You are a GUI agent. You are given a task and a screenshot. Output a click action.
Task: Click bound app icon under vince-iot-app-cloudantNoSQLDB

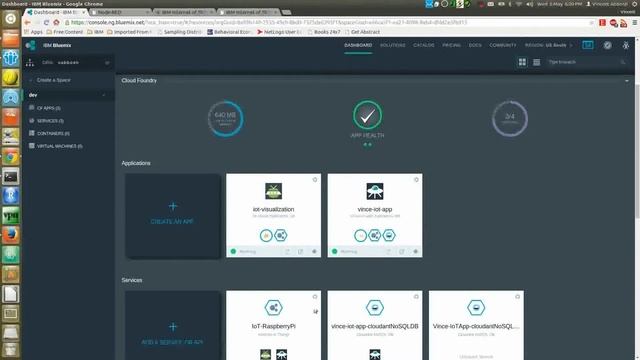pyautogui.click(x=375, y=354)
